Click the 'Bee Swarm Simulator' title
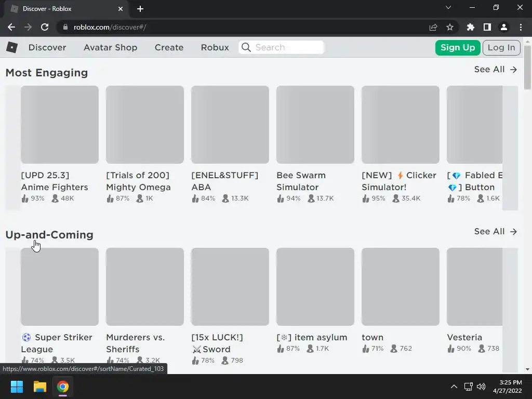Screen dimensions: 532x399 (301, 181)
